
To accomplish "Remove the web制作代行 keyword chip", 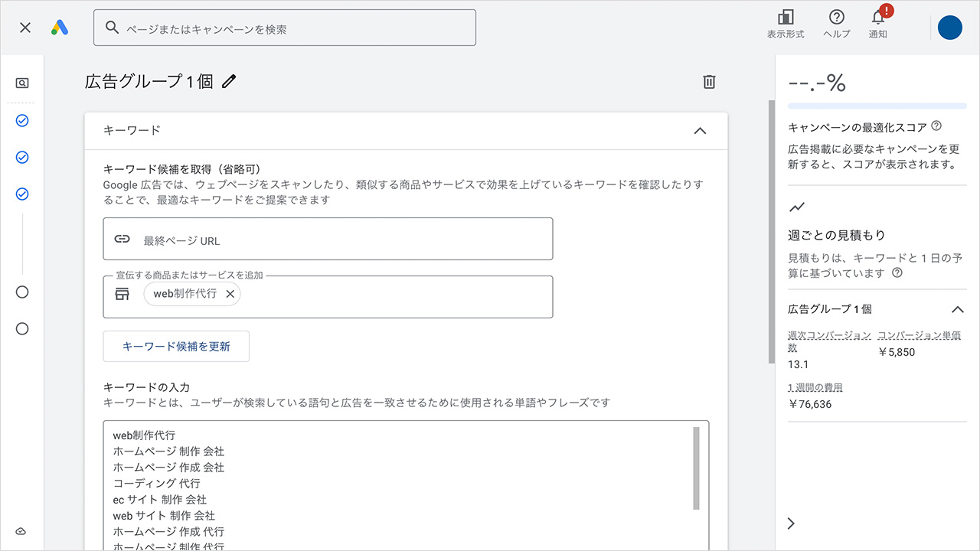I will 230,293.
